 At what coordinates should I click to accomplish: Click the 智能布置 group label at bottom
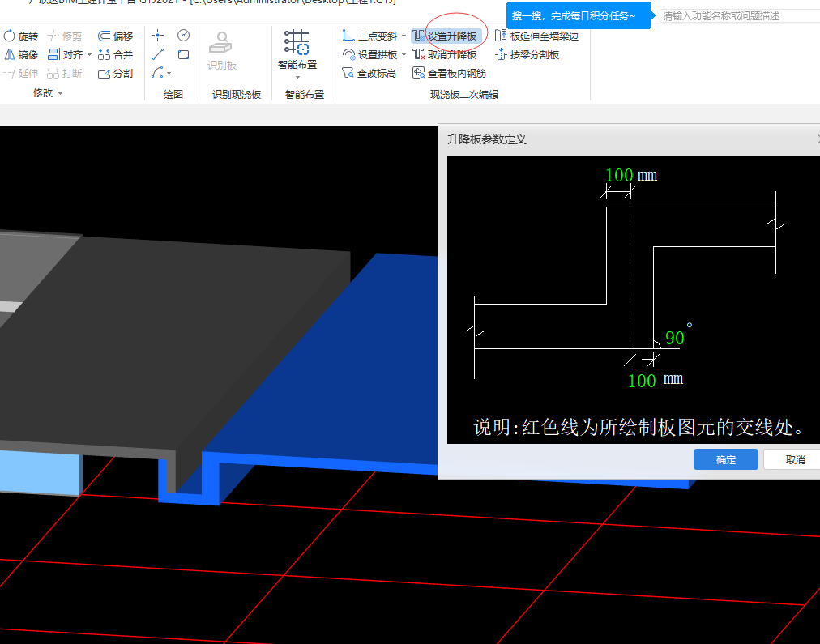(305, 95)
